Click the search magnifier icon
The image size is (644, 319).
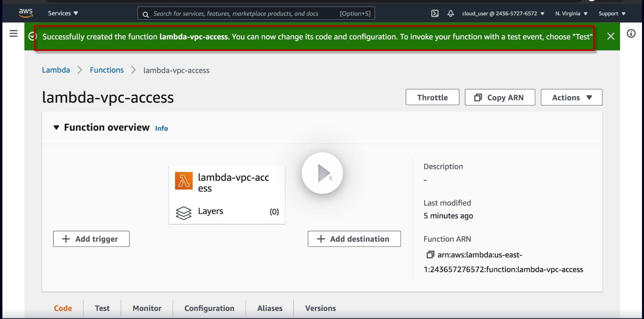click(x=146, y=14)
